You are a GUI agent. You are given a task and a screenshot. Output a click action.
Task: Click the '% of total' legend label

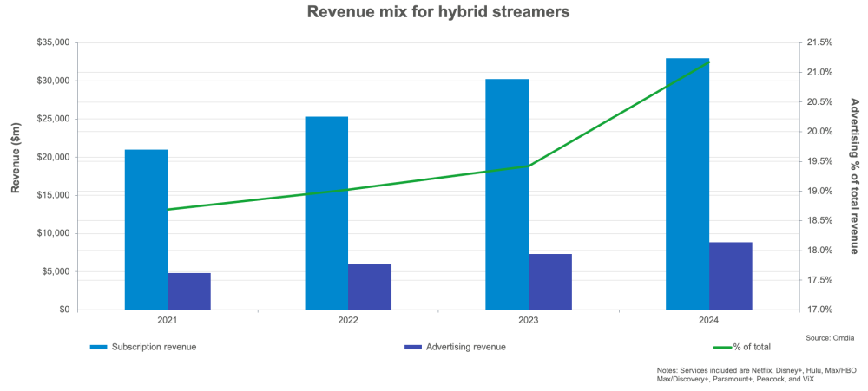[x=752, y=348]
